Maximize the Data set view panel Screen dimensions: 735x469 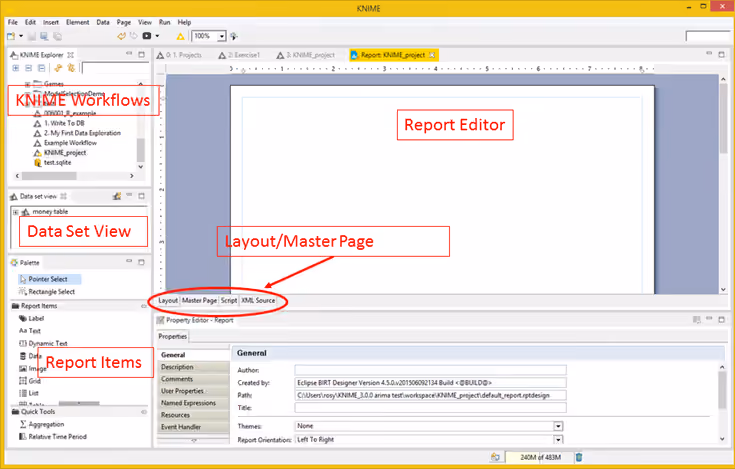point(141,196)
